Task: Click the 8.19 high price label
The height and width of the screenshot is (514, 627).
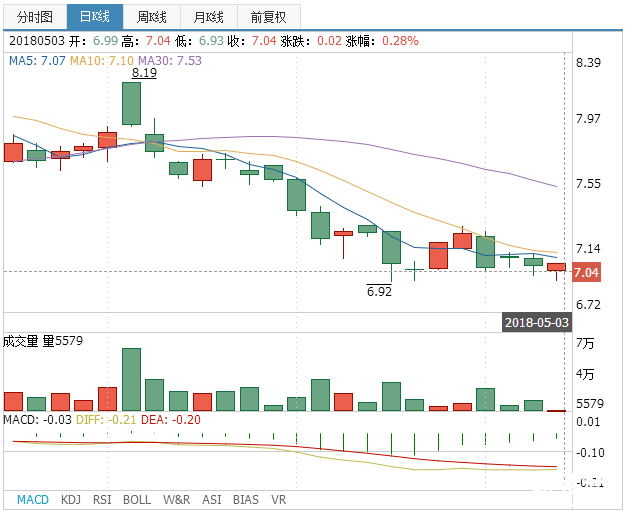Action: [144, 73]
